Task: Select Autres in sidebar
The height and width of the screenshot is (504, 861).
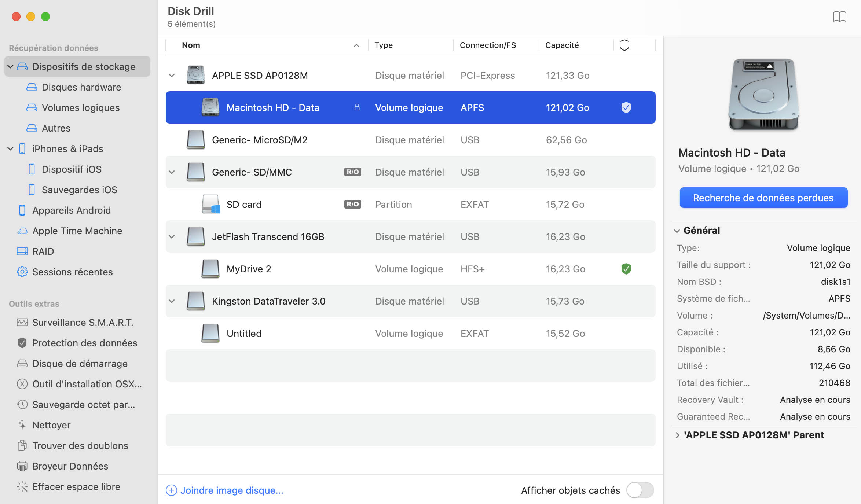Action: [x=56, y=128]
